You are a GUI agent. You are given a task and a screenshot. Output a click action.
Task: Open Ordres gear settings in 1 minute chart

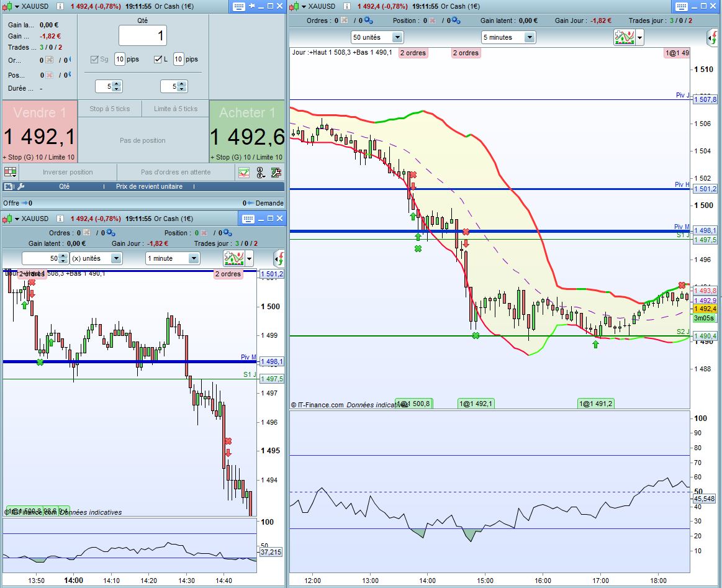pyautogui.click(x=111, y=232)
